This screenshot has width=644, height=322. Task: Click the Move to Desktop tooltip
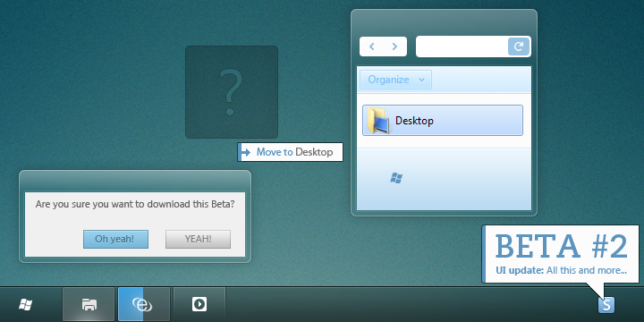click(290, 152)
